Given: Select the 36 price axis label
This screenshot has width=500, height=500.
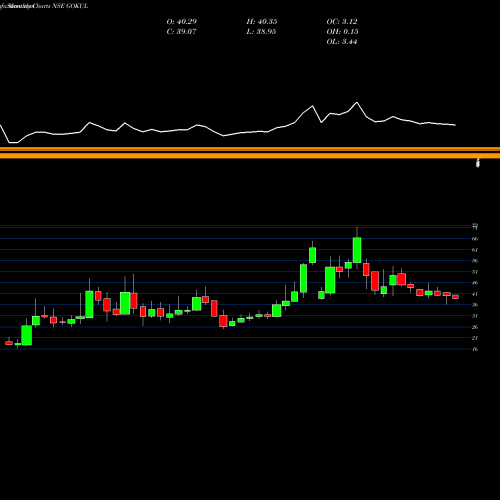Looking at the screenshot, I should click(x=475, y=305).
